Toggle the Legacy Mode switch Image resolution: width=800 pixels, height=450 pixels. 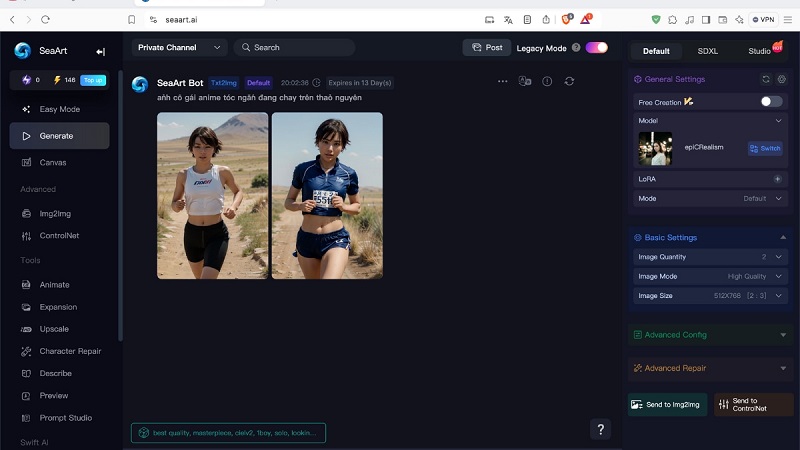pos(596,48)
